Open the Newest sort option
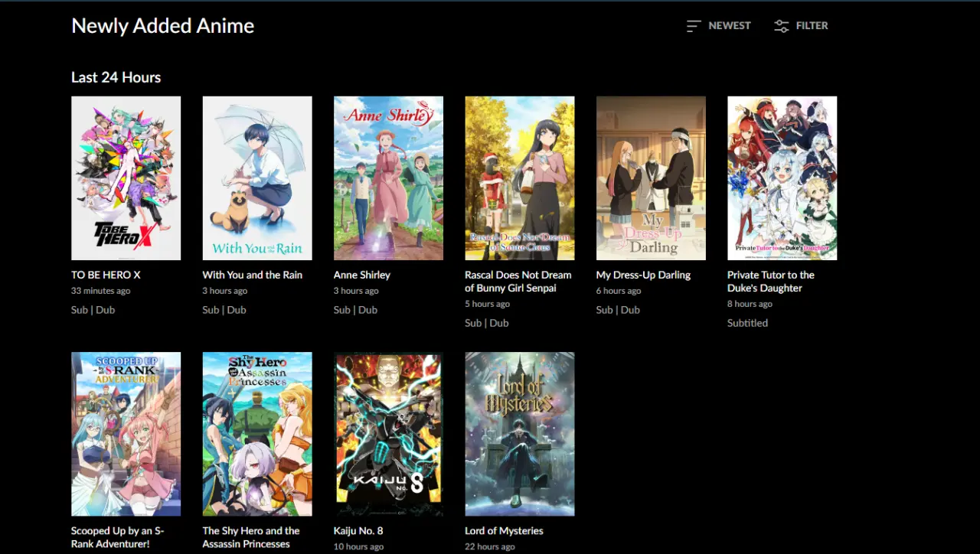 tap(718, 26)
